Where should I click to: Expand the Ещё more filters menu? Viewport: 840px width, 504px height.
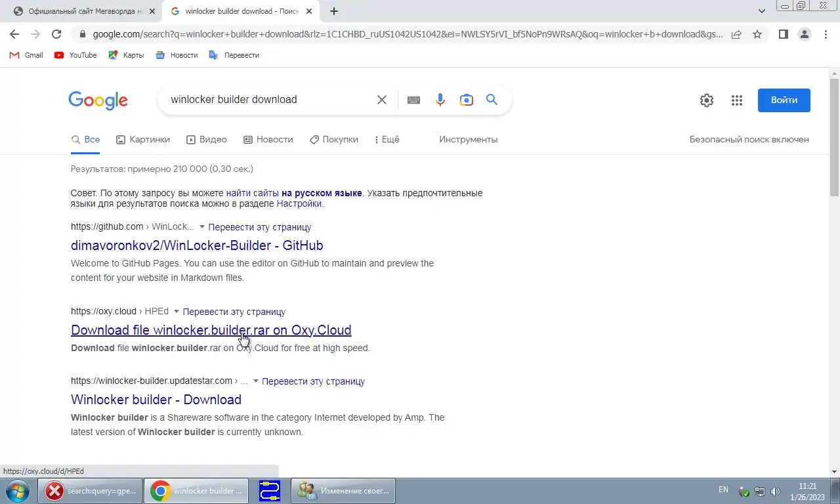[387, 139]
